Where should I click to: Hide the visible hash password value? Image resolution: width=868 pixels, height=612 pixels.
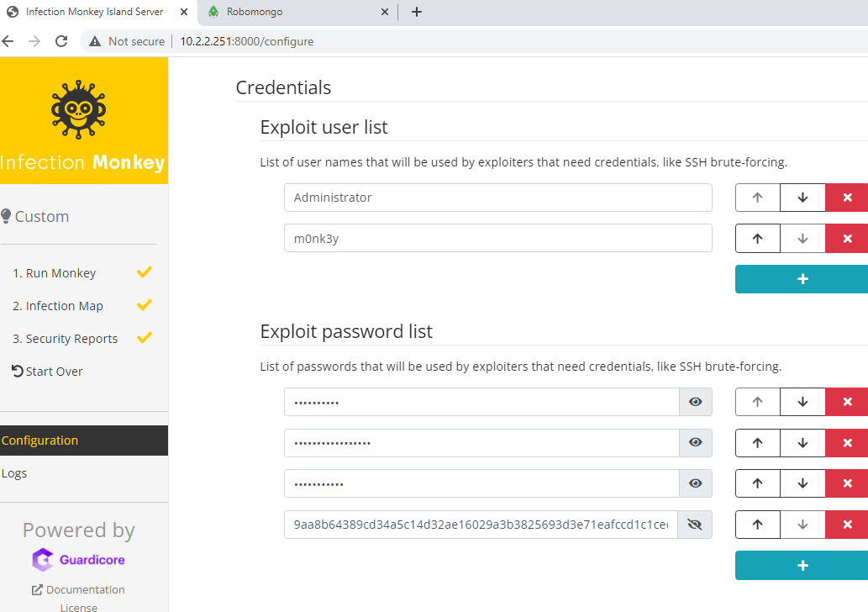tap(695, 525)
